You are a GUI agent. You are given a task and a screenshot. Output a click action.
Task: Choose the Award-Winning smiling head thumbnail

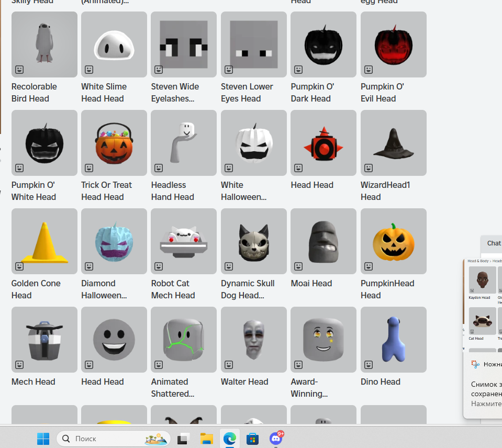coord(323,340)
